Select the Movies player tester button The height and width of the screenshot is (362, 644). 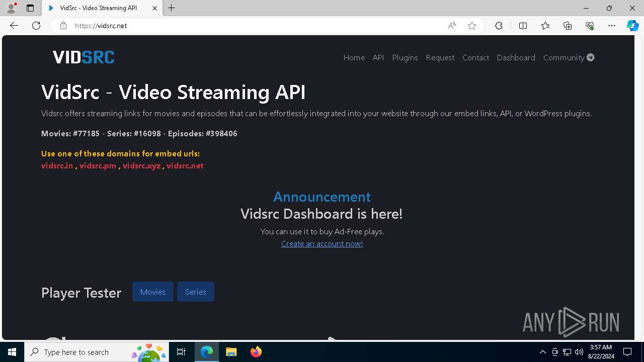click(x=153, y=292)
